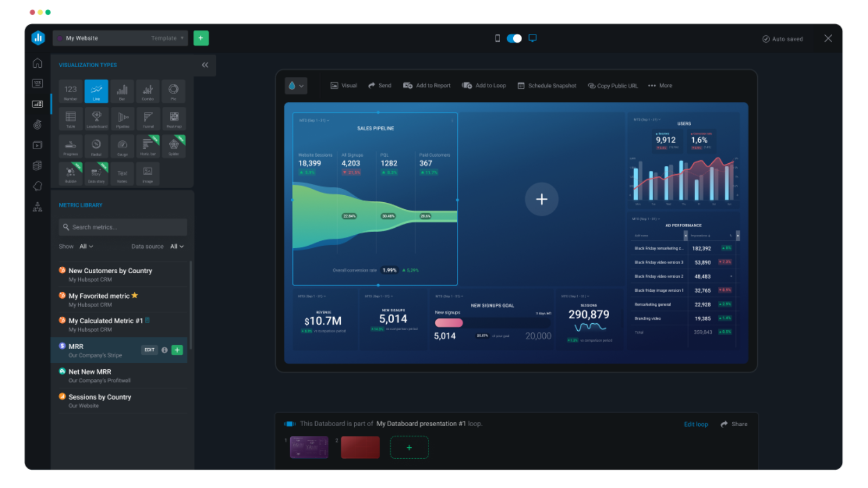868x488 pixels.
Task: Open Home from the left sidebar
Action: click(37, 63)
